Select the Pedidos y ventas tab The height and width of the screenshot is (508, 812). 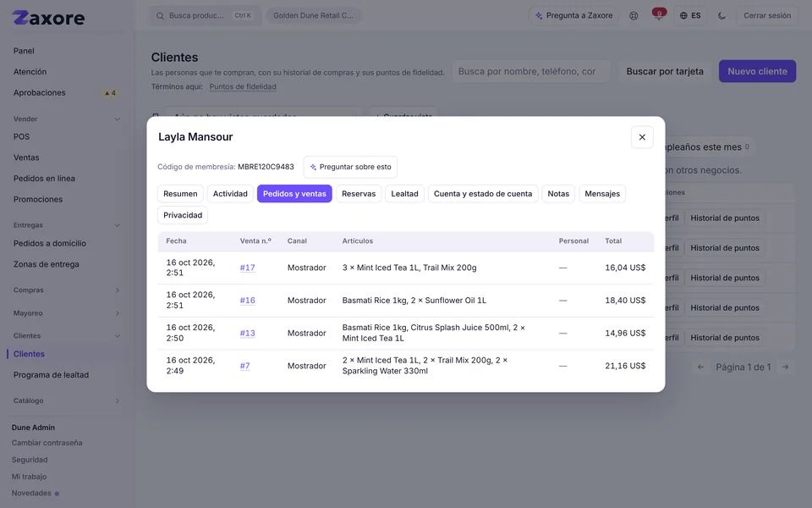click(x=294, y=194)
